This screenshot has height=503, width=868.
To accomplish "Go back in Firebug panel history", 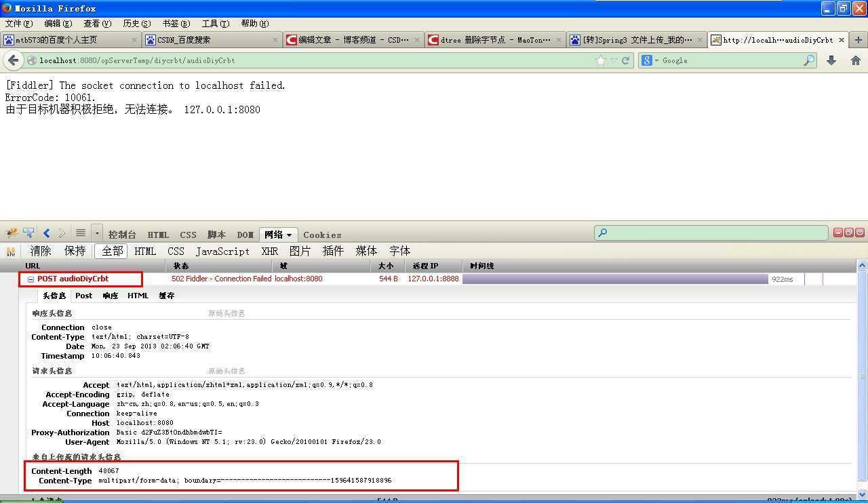I will click(46, 233).
